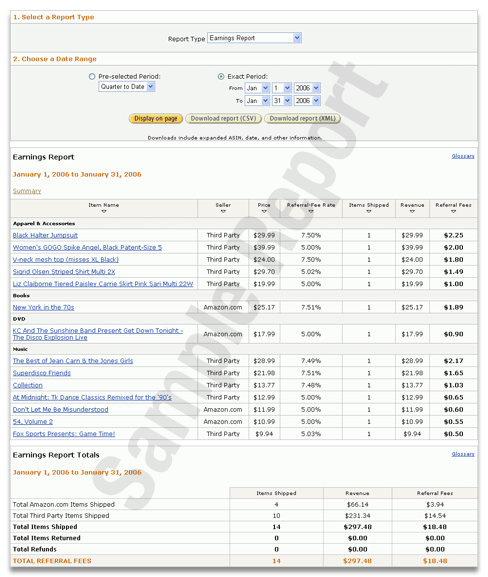Click the TOTAL REFERRAL FEES label
Viewport: 488px width, 577px height.
tap(52, 561)
